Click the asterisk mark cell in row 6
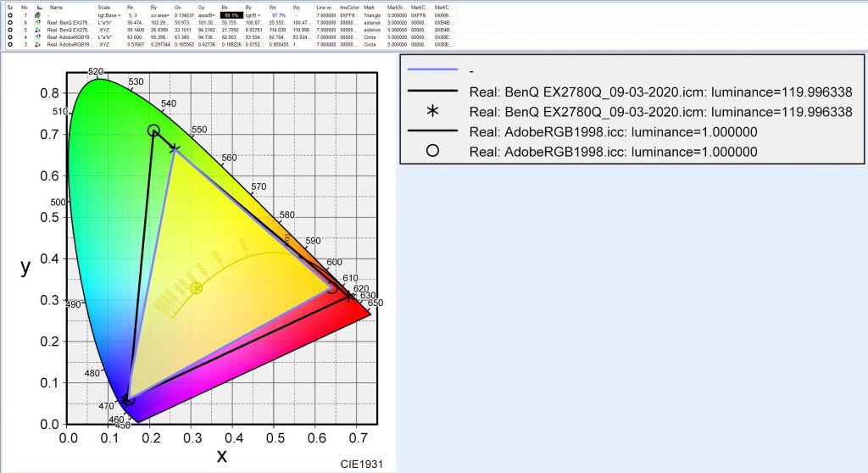The image size is (868, 473). point(372,23)
